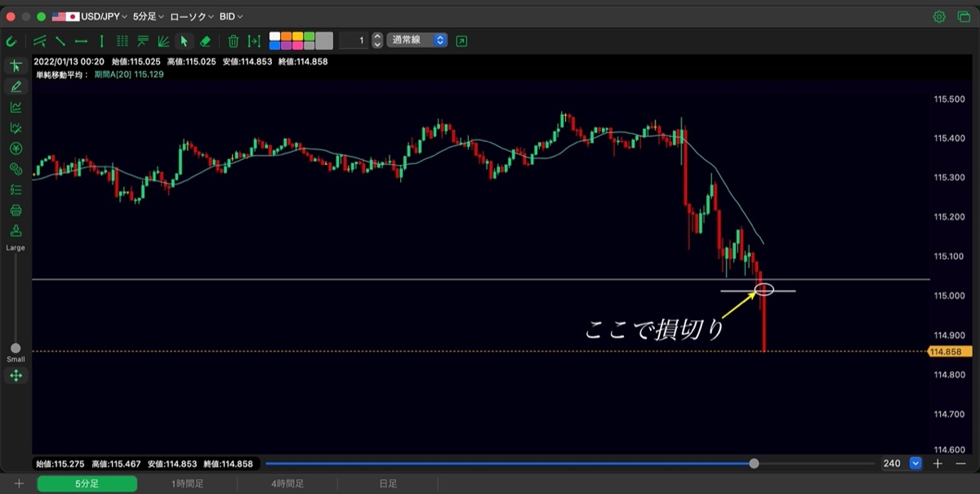Image resolution: width=980 pixels, height=494 pixels.
Task: Open the 通常線 line style dropdown
Action: click(417, 40)
